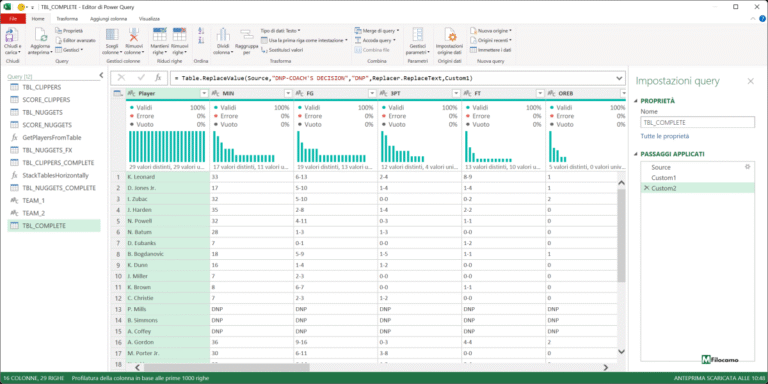Click the Scegli colonne icon
The height and width of the screenshot is (384, 768).
[112, 35]
